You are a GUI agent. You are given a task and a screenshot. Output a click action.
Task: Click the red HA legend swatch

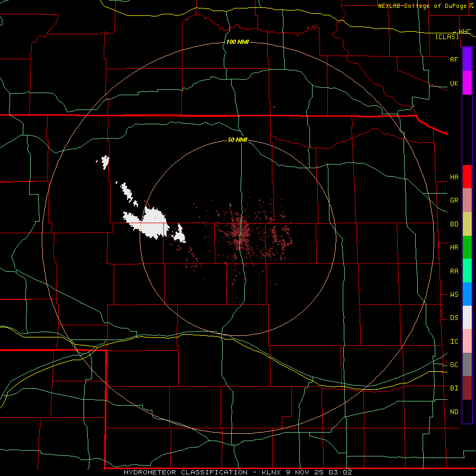(467, 177)
